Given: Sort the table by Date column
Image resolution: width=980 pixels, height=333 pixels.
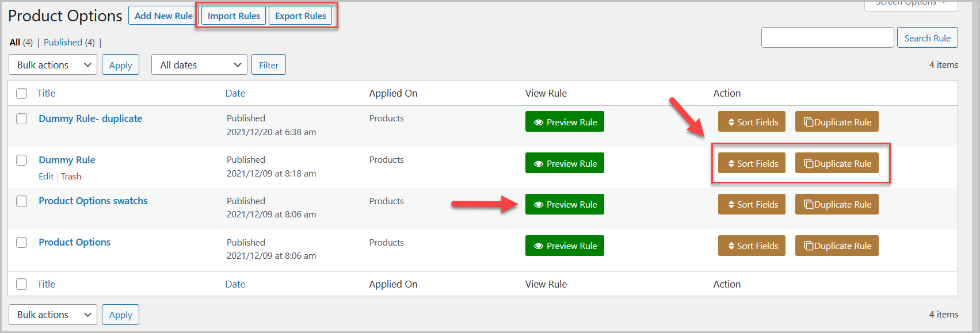Looking at the screenshot, I should [x=235, y=93].
